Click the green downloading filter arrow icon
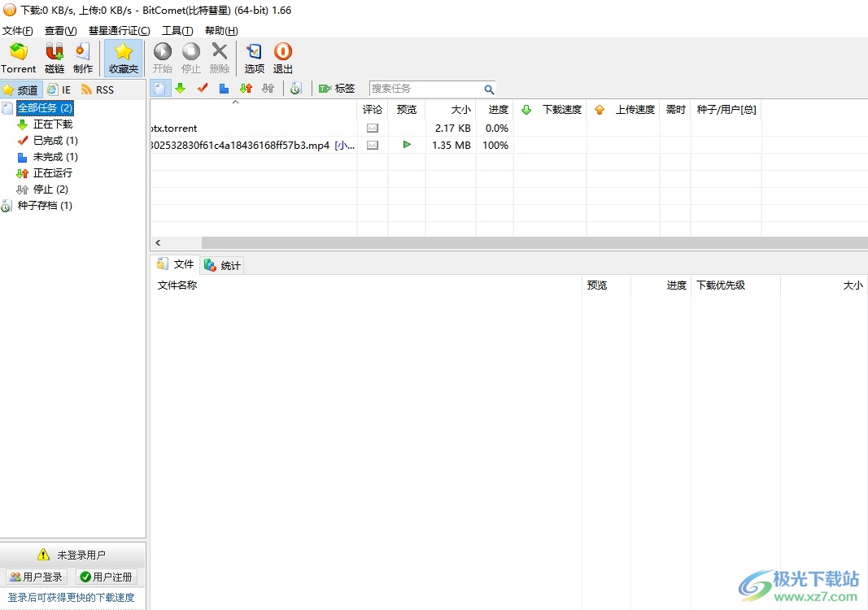868x610 pixels. pos(181,89)
